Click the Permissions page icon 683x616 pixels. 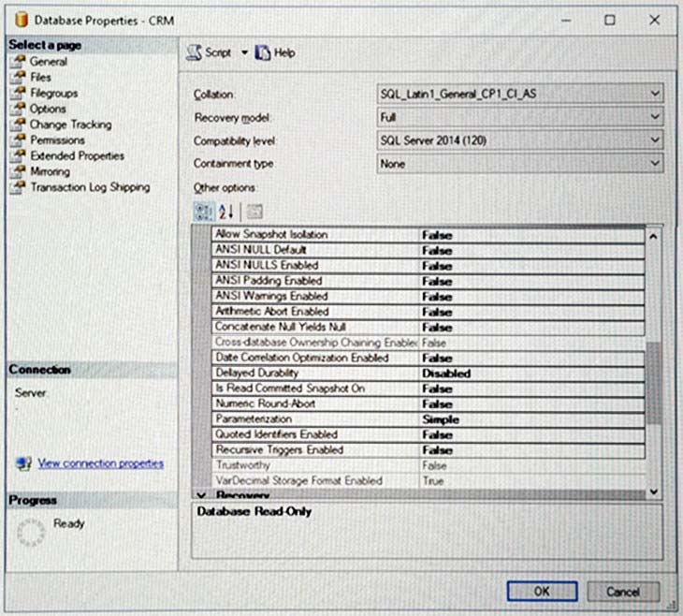pos(19,139)
